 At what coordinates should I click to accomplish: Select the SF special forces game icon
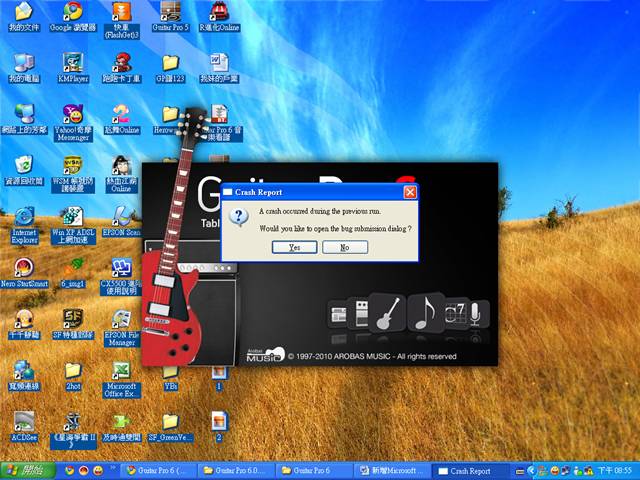tap(73, 324)
